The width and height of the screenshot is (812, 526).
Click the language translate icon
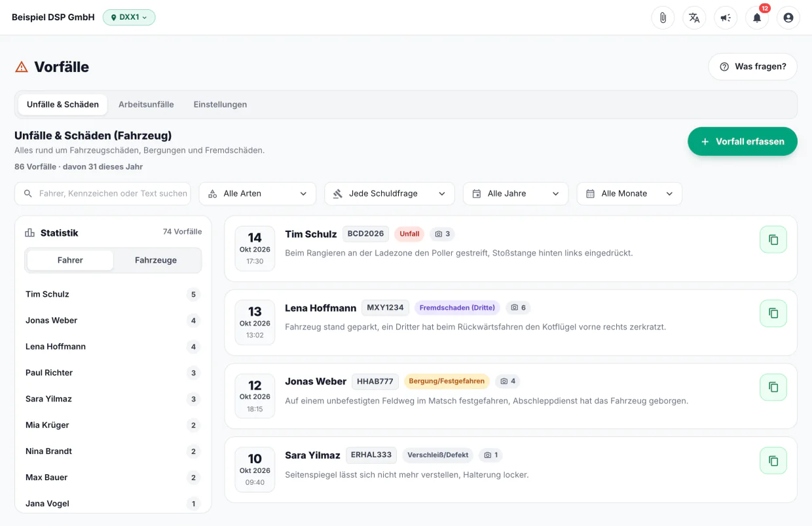(x=694, y=18)
